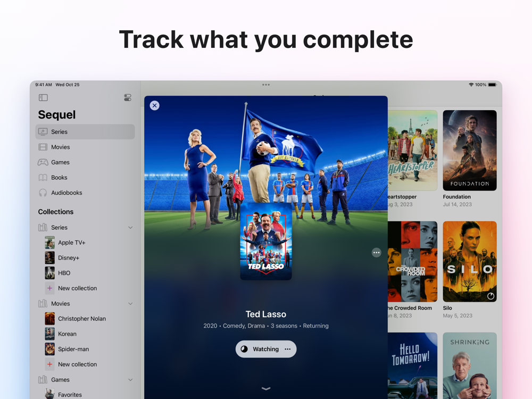Toggle the sidebar panel icon
Screen dimensions: 532x399
point(43,98)
